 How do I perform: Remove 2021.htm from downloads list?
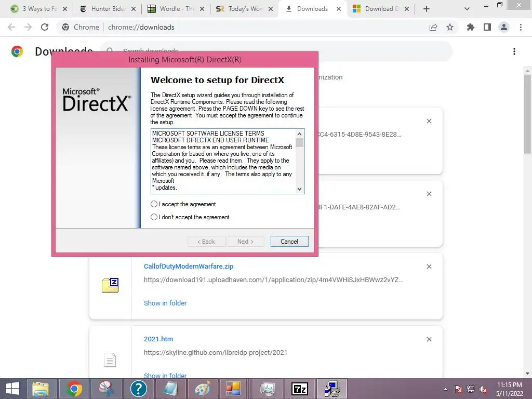pyautogui.click(x=429, y=339)
